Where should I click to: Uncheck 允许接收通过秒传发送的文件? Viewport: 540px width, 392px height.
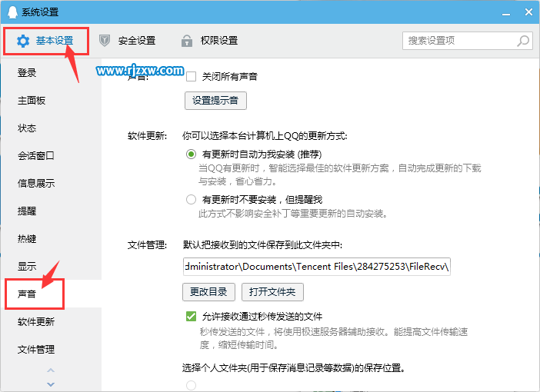(x=191, y=316)
